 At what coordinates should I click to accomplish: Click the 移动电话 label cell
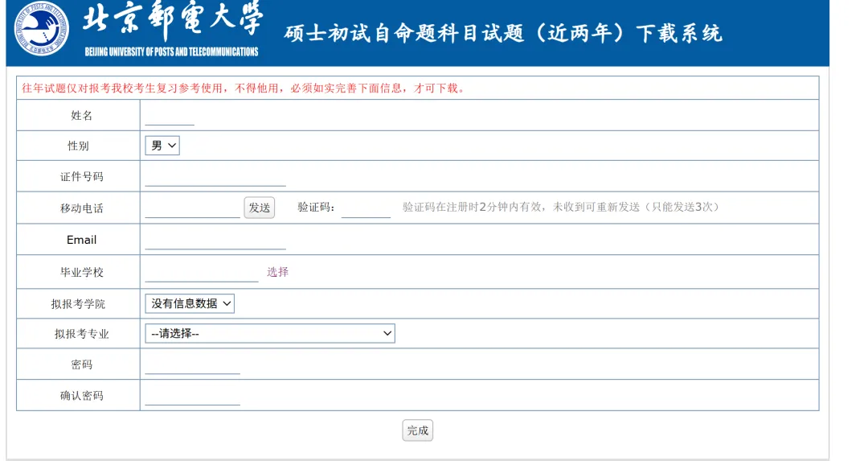click(78, 208)
